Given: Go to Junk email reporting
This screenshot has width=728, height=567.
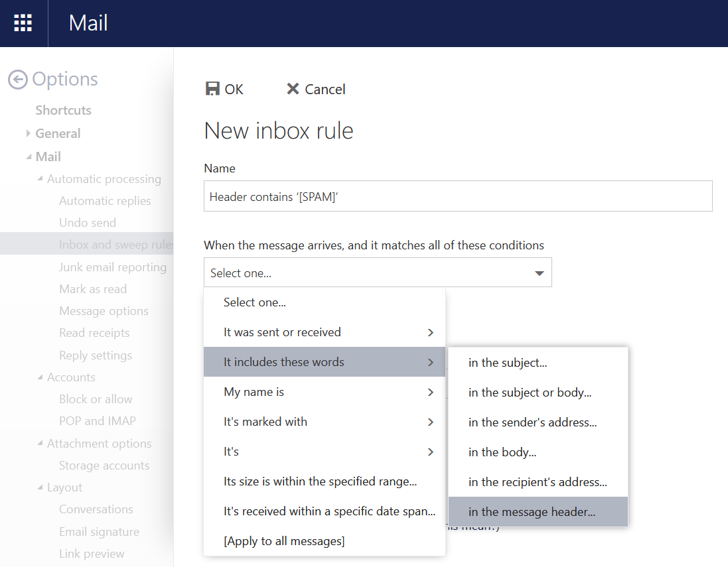Looking at the screenshot, I should pyautogui.click(x=113, y=267).
